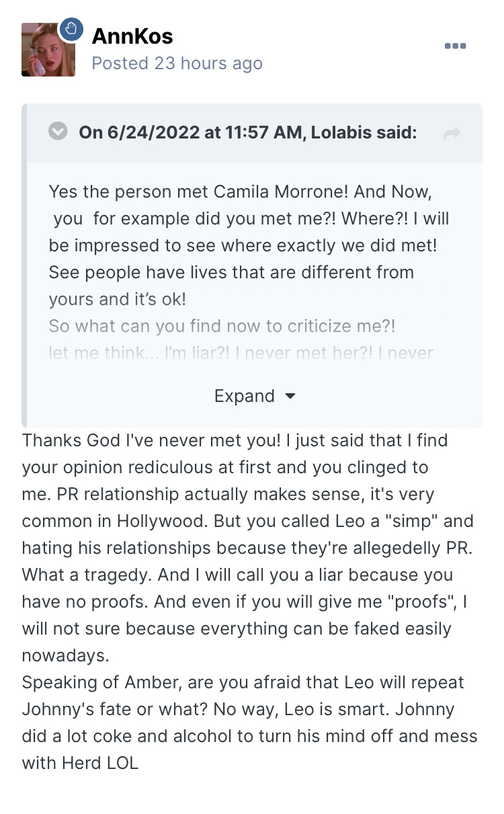Image resolution: width=504 pixels, height=814 pixels.
Task: Click the line starting "Speaking of Amber"
Action: point(243,682)
